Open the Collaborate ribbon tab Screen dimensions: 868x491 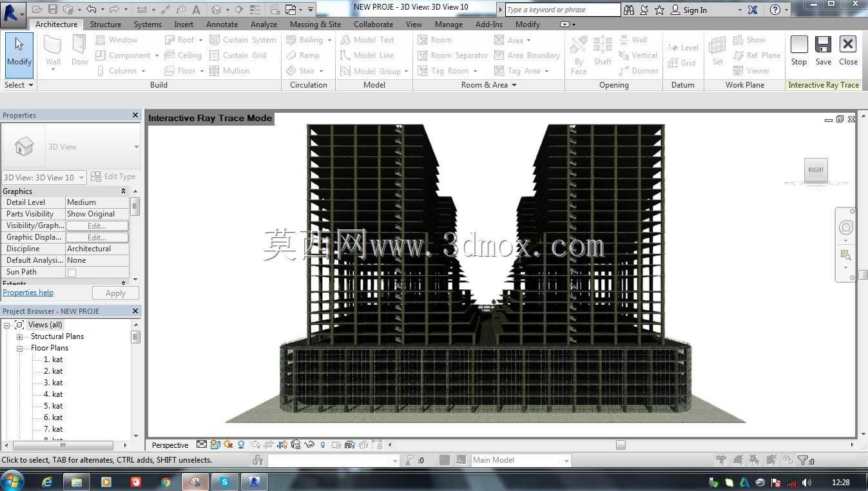click(373, 24)
